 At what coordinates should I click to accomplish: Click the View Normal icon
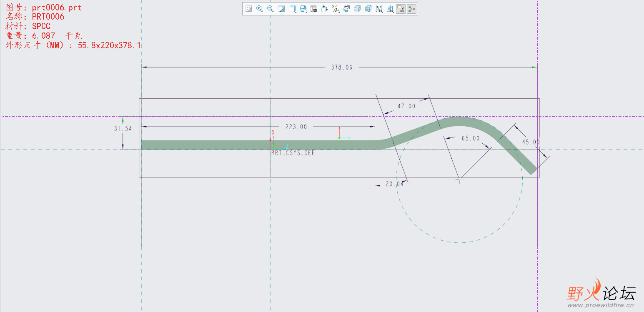(x=325, y=9)
